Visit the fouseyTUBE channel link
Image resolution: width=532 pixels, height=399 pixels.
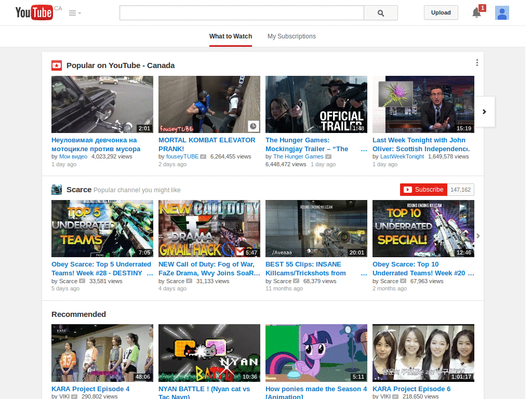coord(182,157)
